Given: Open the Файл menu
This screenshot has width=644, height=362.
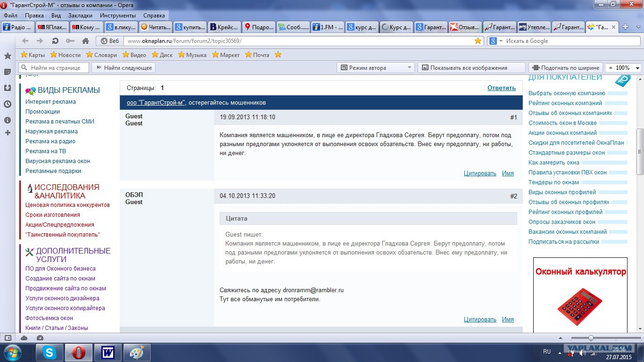Looking at the screenshot, I should coord(10,16).
